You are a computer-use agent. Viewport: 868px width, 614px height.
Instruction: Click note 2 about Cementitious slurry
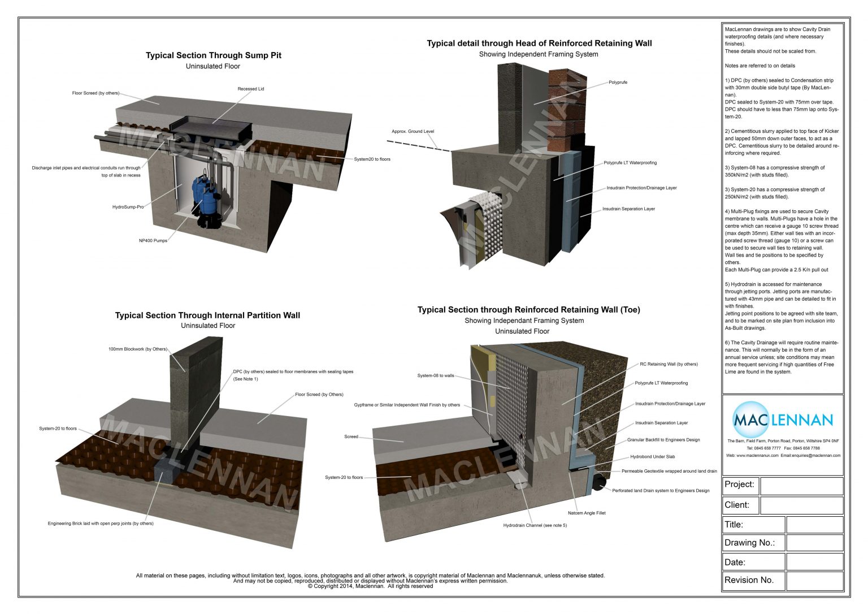782,142
